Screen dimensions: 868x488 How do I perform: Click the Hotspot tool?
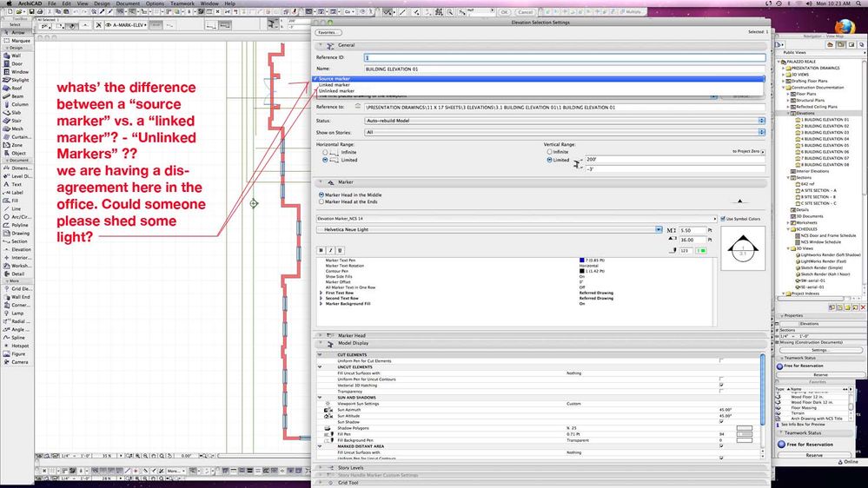click(x=18, y=346)
